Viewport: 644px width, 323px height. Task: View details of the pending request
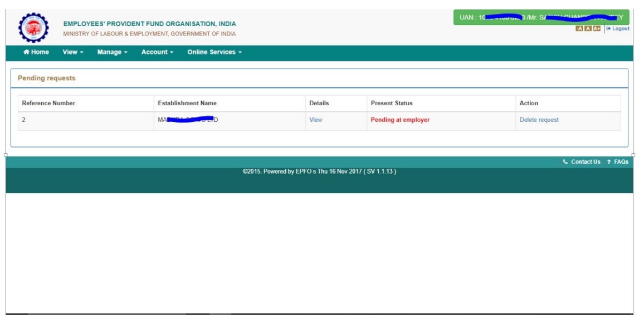pos(315,120)
